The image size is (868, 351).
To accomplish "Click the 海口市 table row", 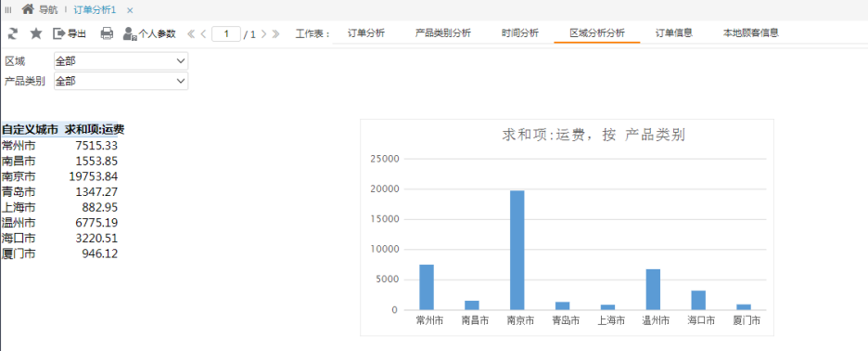I will (59, 239).
